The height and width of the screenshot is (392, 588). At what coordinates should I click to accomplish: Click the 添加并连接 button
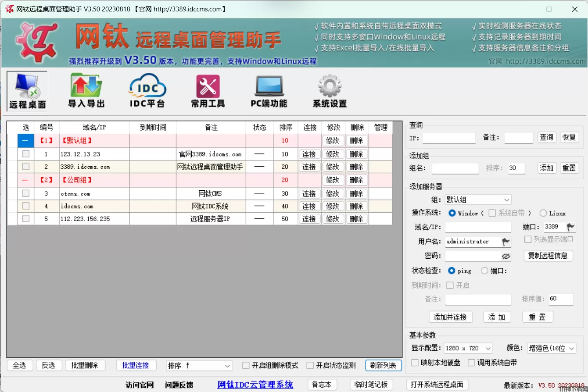click(x=450, y=317)
